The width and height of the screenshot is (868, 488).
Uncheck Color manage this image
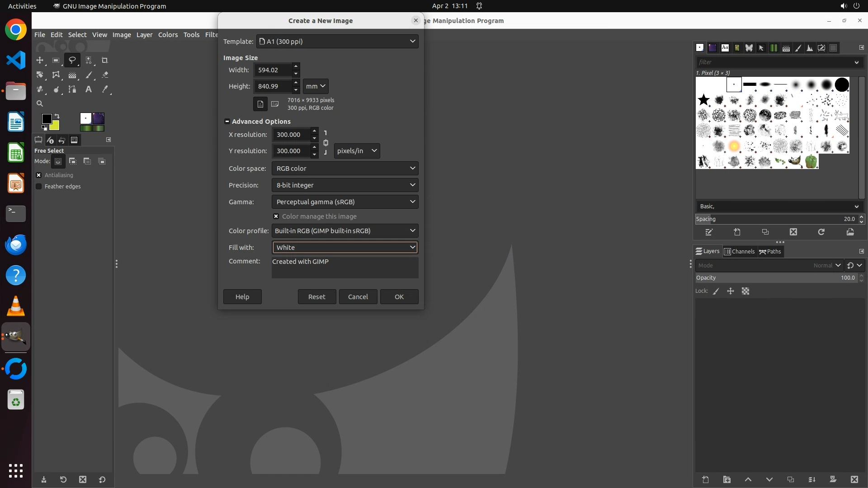[x=276, y=216]
